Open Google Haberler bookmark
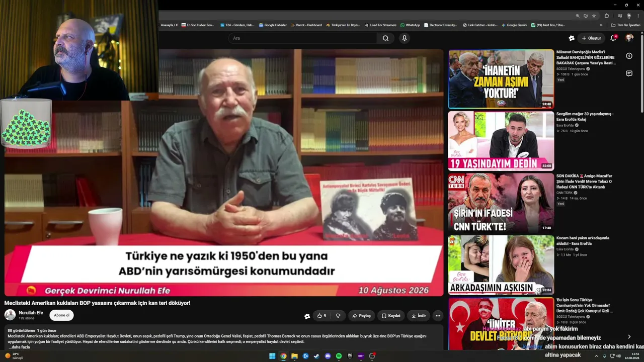Viewport: 644px width, 362px height. coord(272,25)
